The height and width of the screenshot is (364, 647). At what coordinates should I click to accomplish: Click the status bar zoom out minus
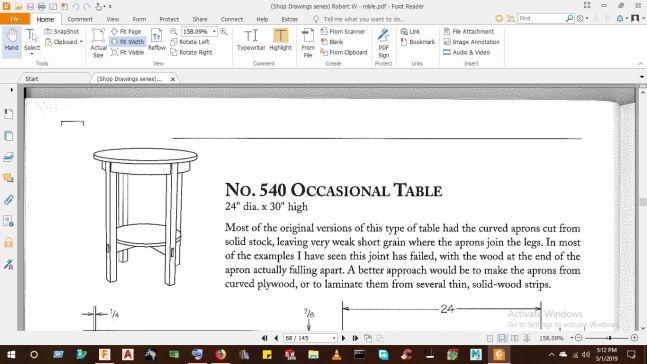(579, 338)
